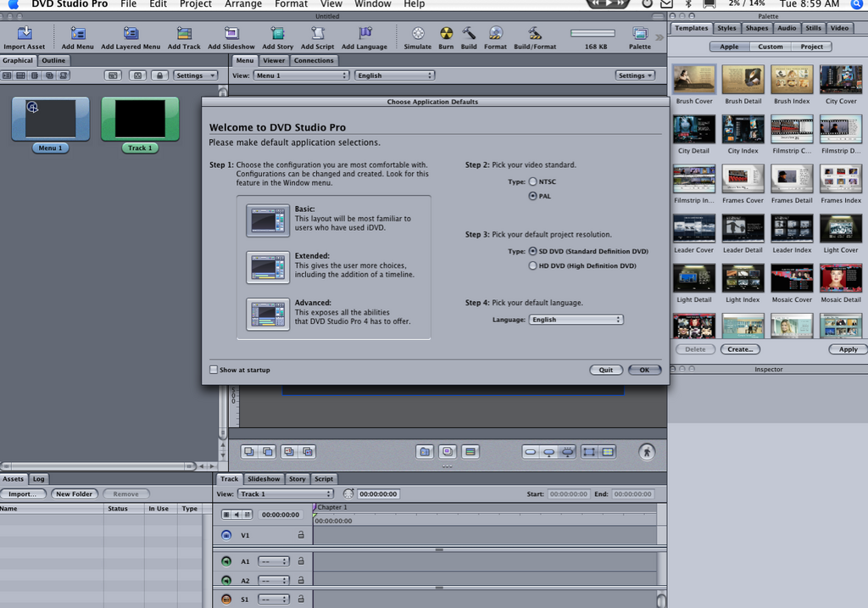Open the File menu
The image size is (868, 608).
[x=129, y=4]
